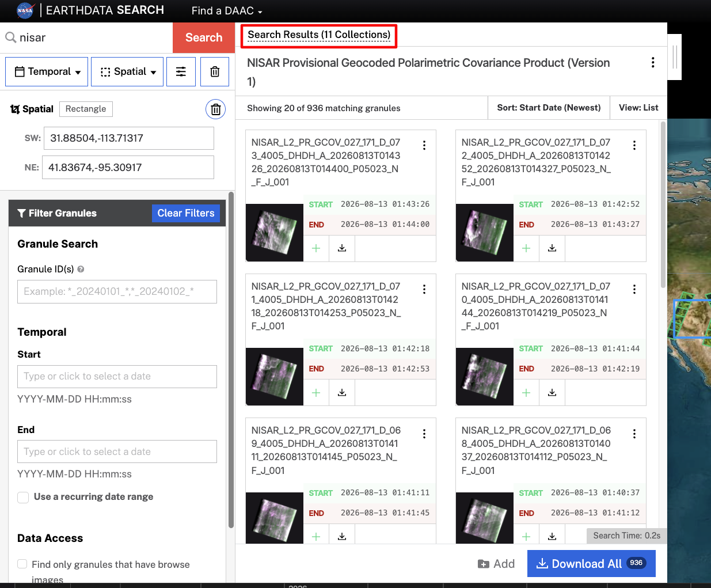
Task: Open browse thumbnail of granule starting 01:42:52
Action: click(485, 233)
